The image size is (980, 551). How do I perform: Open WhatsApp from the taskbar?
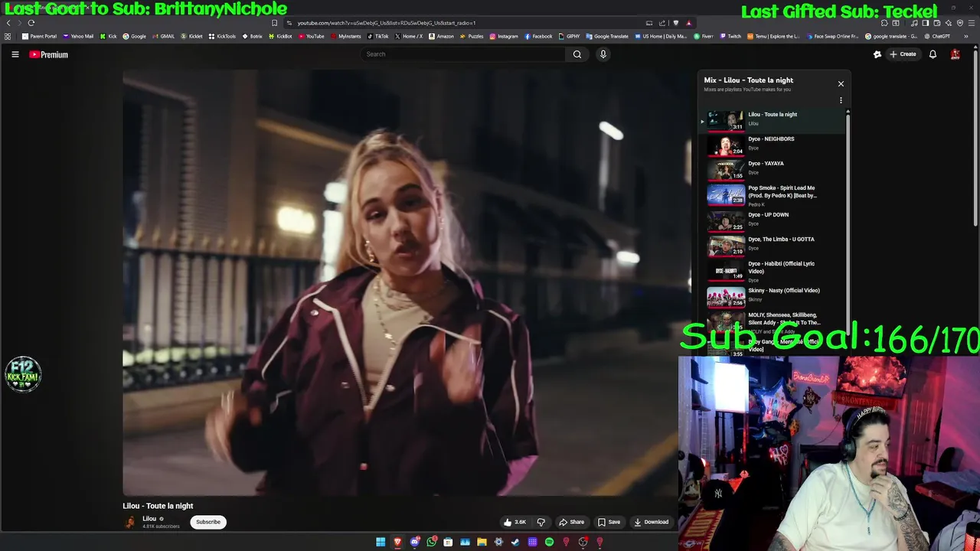[x=431, y=542]
